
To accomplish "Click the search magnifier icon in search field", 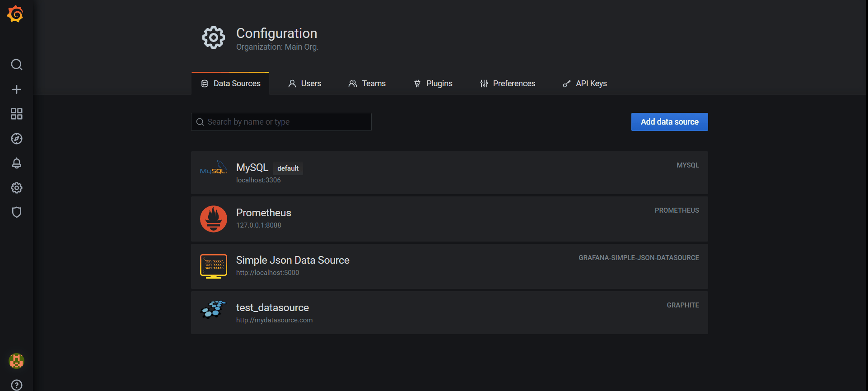I will pyautogui.click(x=200, y=122).
